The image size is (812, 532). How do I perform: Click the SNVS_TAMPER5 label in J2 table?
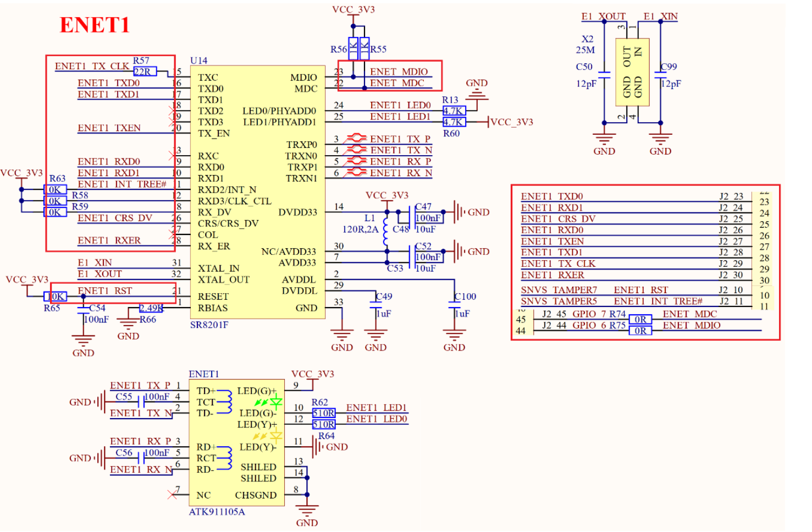click(x=559, y=301)
